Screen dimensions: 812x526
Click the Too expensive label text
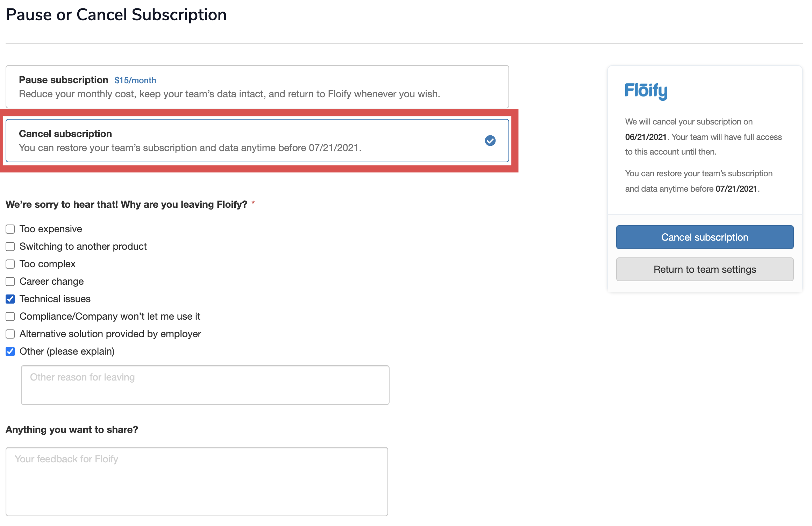[51, 229]
